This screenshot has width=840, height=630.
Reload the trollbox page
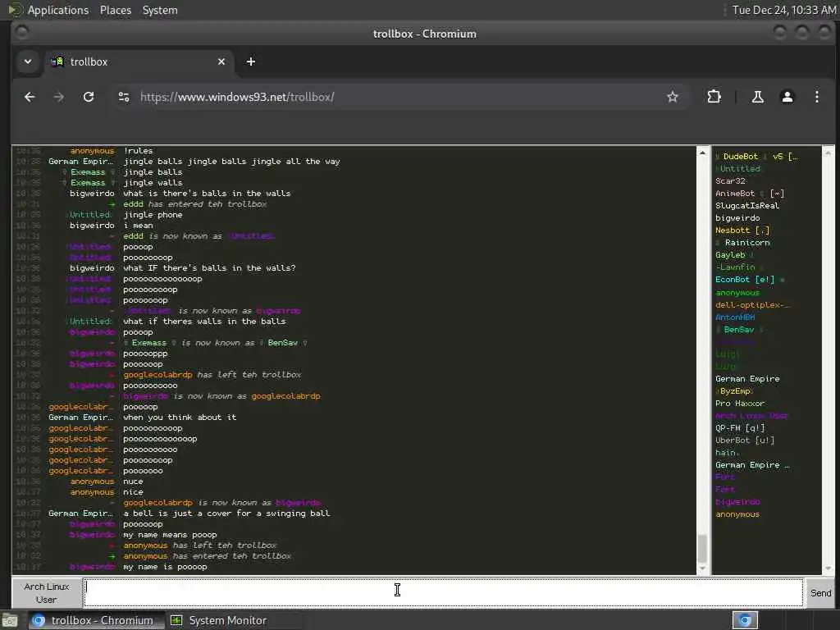89,97
